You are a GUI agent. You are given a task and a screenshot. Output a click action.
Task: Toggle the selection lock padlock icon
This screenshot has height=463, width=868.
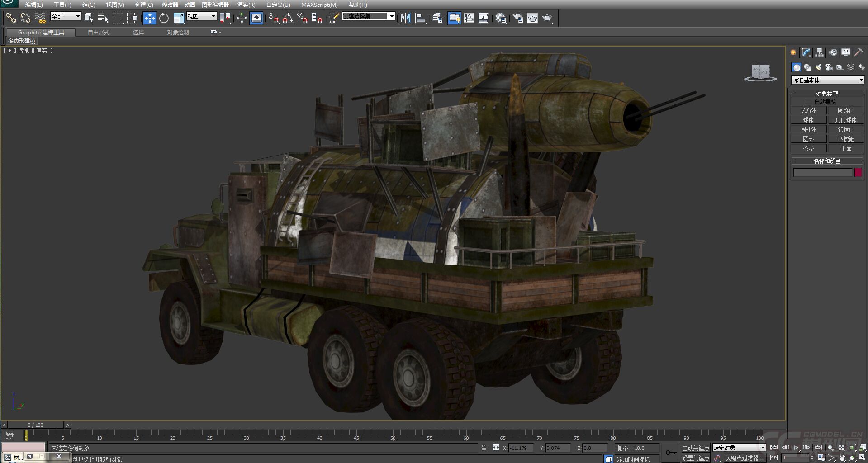tap(484, 448)
